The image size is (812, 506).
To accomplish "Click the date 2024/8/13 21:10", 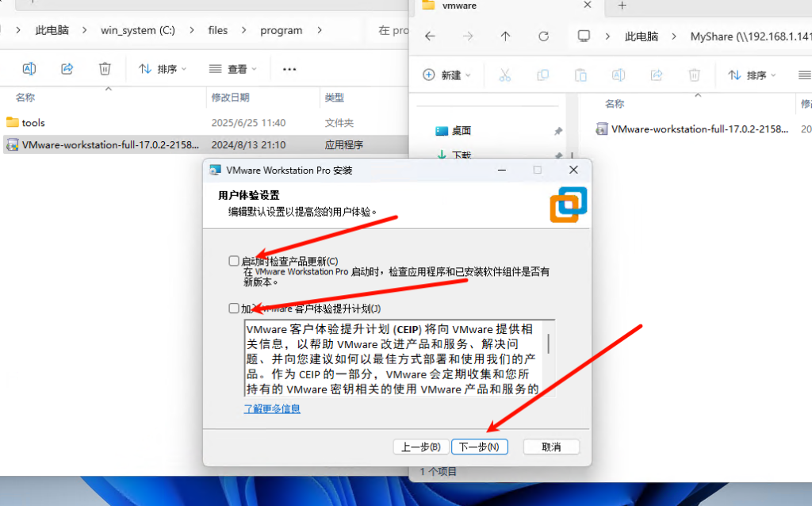I will pyautogui.click(x=248, y=145).
